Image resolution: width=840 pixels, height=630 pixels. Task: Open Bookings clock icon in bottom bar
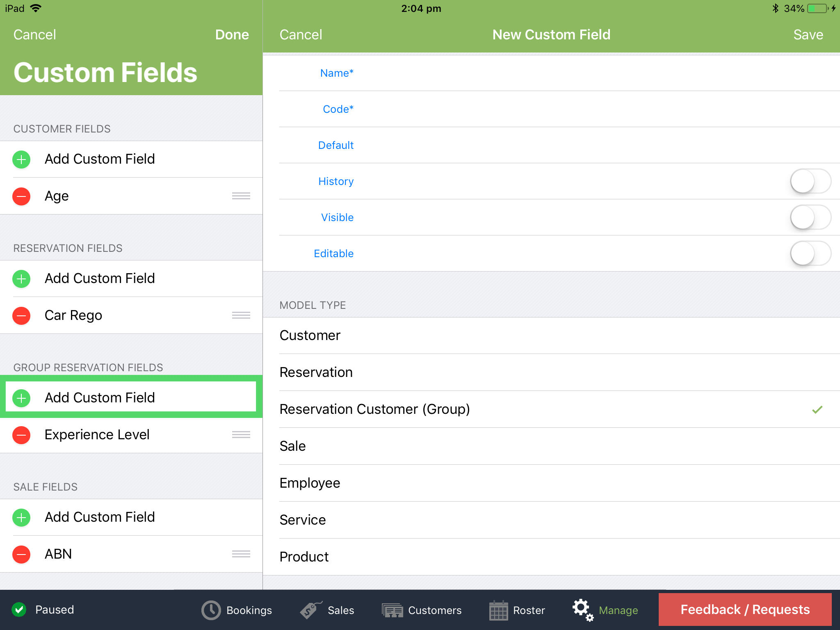point(211,610)
